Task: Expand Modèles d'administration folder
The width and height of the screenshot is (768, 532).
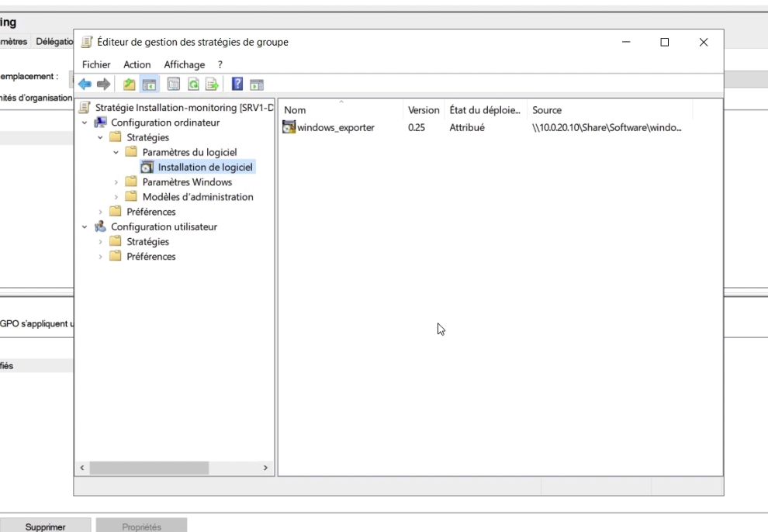Action: [x=116, y=197]
